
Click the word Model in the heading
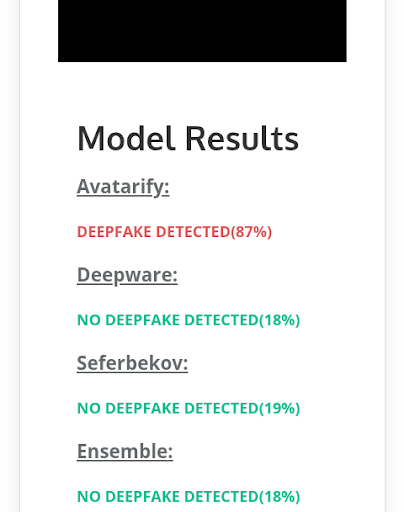point(126,138)
